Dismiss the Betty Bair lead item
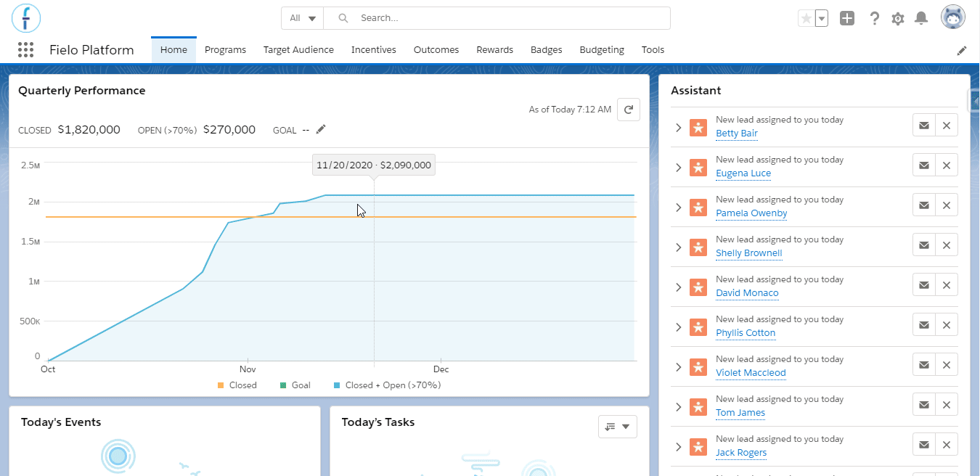 tap(947, 126)
